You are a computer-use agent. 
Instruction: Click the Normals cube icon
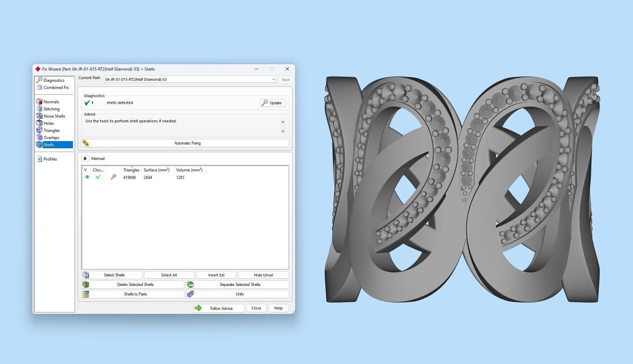pos(39,102)
